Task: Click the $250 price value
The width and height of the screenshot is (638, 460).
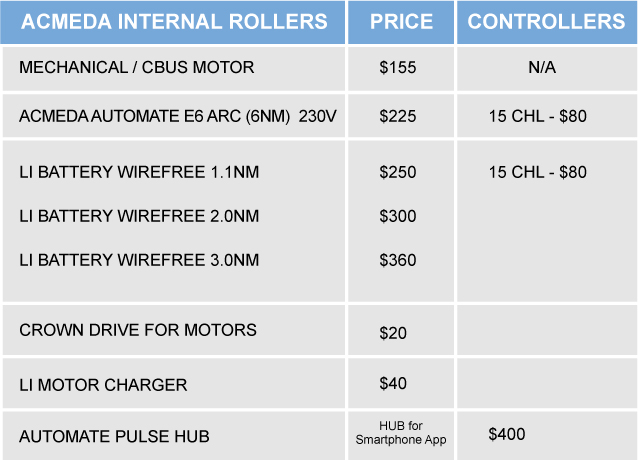Action: tap(398, 172)
